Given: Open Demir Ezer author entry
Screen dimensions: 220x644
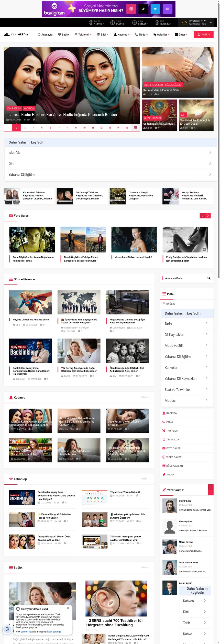Looking at the screenshot, I should click(x=187, y=505).
